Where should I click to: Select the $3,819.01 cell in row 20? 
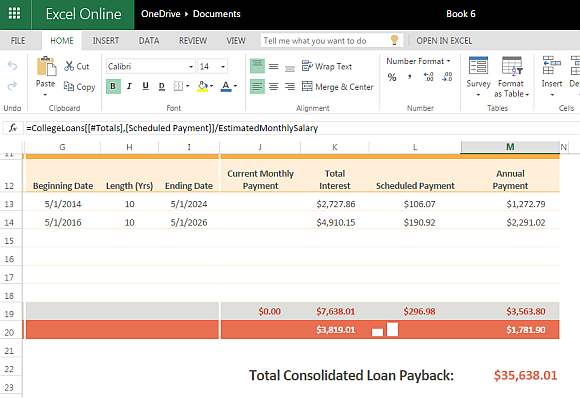click(x=335, y=330)
